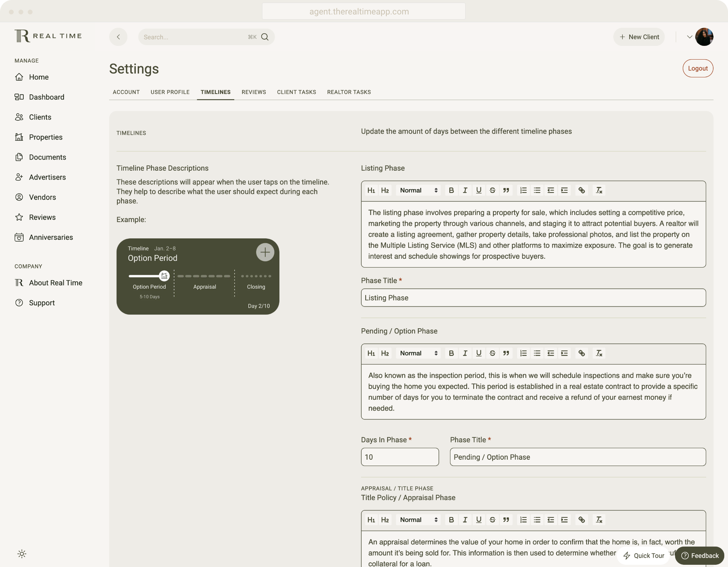Click the Underline icon in Appraisal Phase toolbar
This screenshot has width=728, height=567.
pyautogui.click(x=479, y=520)
